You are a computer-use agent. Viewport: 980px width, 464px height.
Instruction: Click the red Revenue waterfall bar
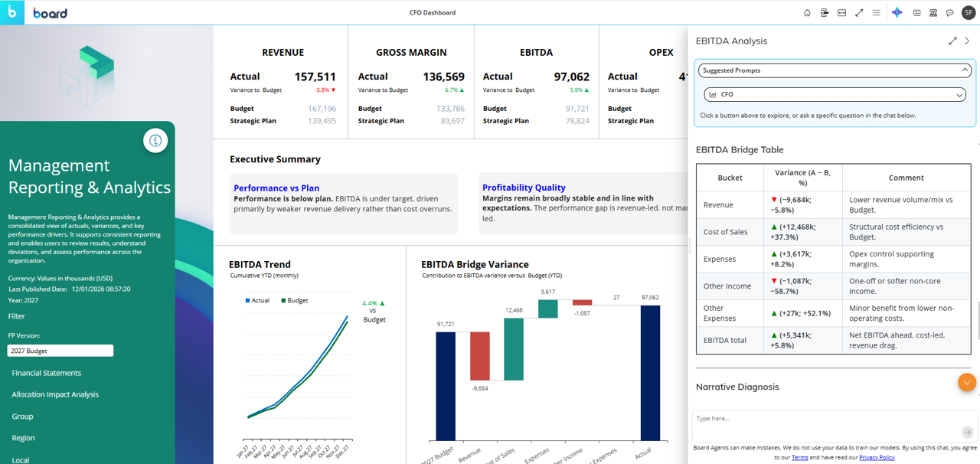tap(479, 356)
